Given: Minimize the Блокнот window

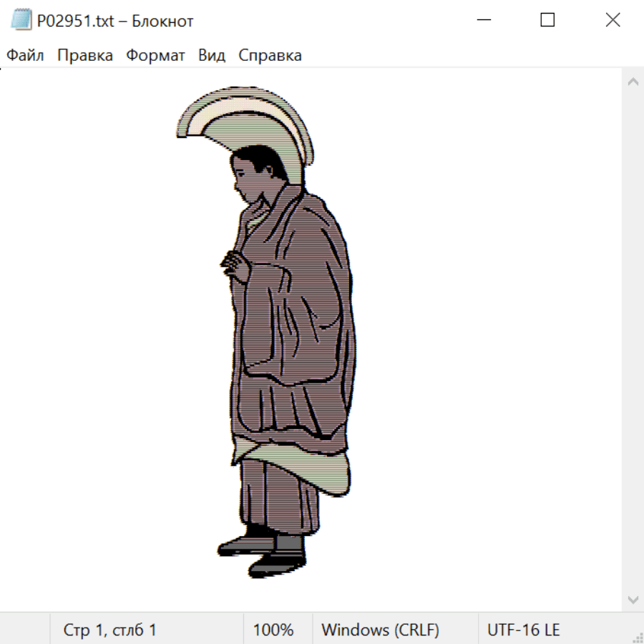Looking at the screenshot, I should 484,20.
